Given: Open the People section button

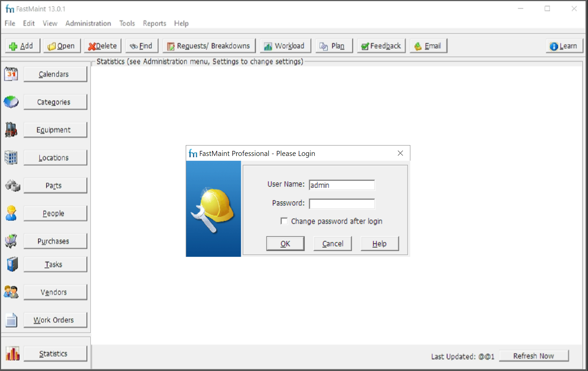Looking at the screenshot, I should 55,213.
